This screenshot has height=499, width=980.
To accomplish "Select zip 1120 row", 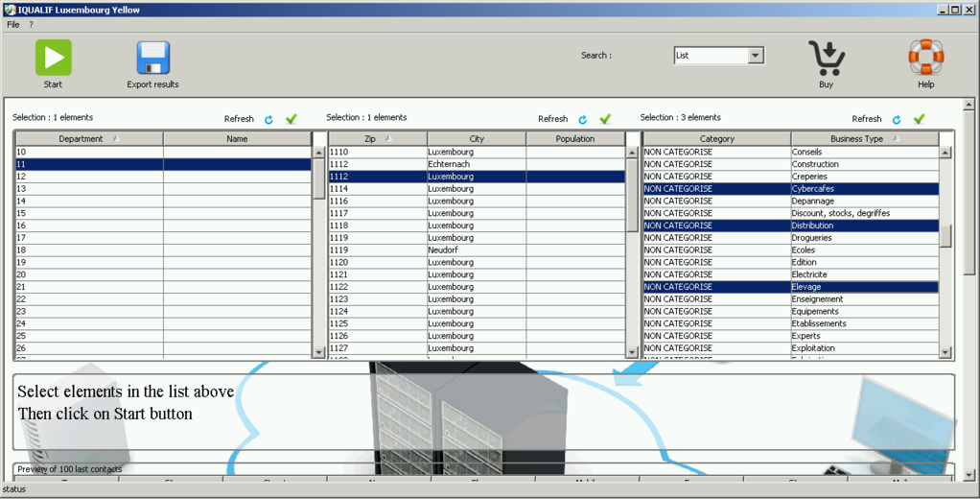I will (477, 263).
